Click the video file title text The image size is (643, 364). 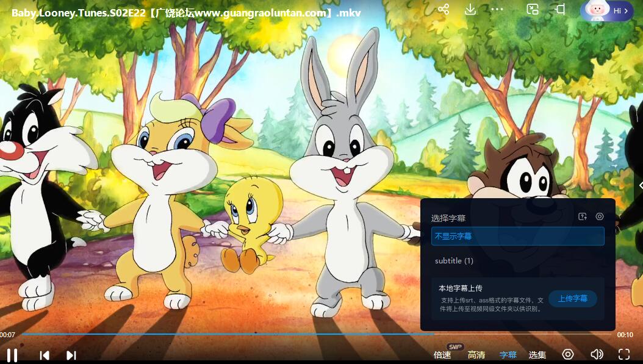(186, 13)
